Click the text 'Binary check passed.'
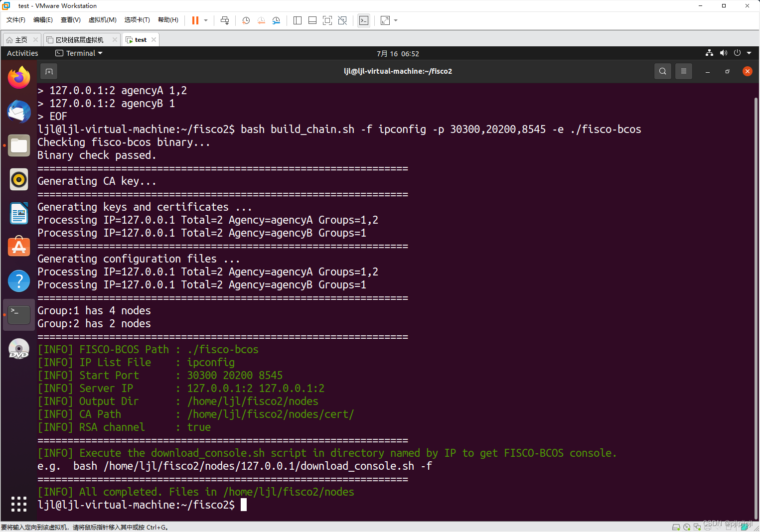Image resolution: width=760 pixels, height=532 pixels. click(x=97, y=155)
